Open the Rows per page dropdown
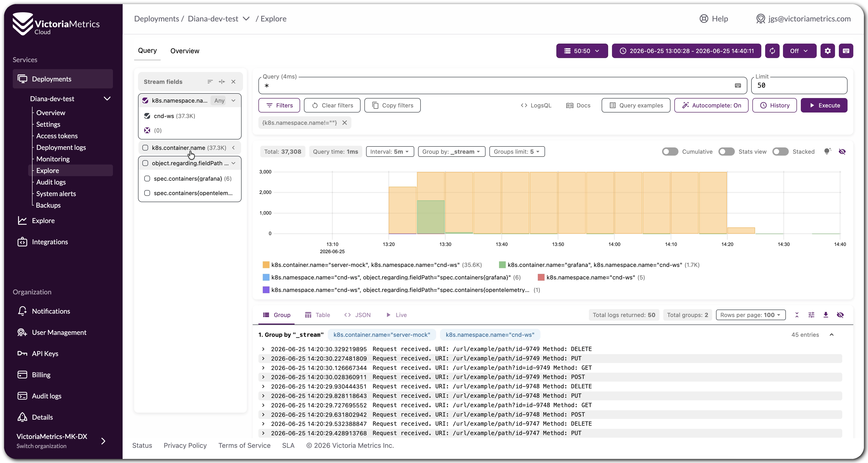The image size is (868, 463). point(750,315)
